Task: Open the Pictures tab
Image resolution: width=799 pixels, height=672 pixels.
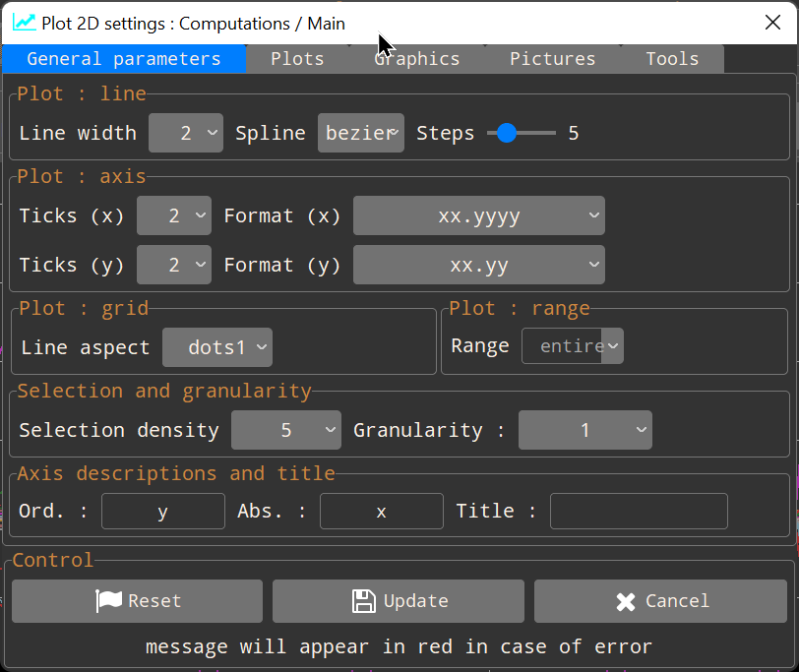Action: click(x=552, y=58)
